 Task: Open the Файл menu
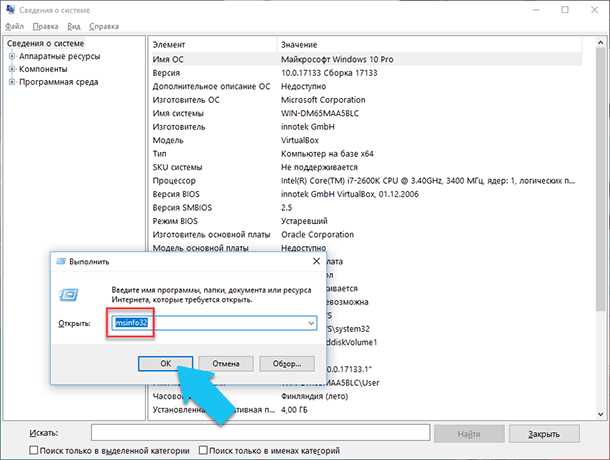14,26
